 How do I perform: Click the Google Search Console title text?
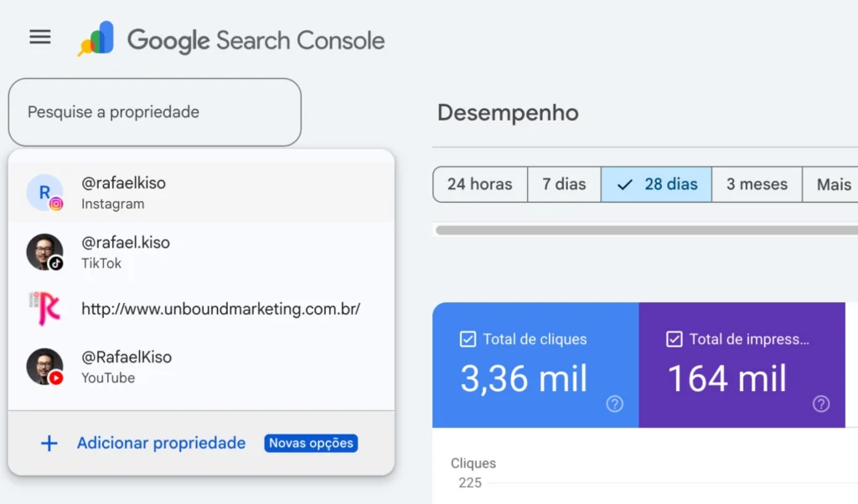pos(256,40)
